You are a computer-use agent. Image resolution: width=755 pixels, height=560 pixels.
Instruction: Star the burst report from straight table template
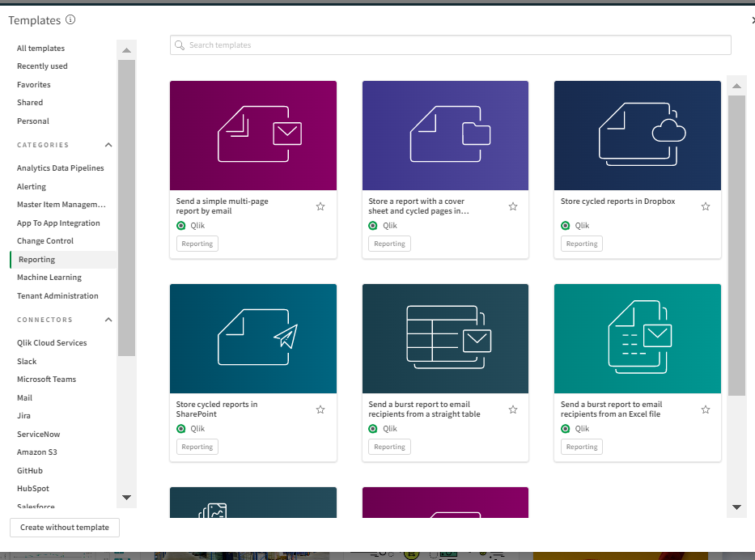pyautogui.click(x=513, y=410)
